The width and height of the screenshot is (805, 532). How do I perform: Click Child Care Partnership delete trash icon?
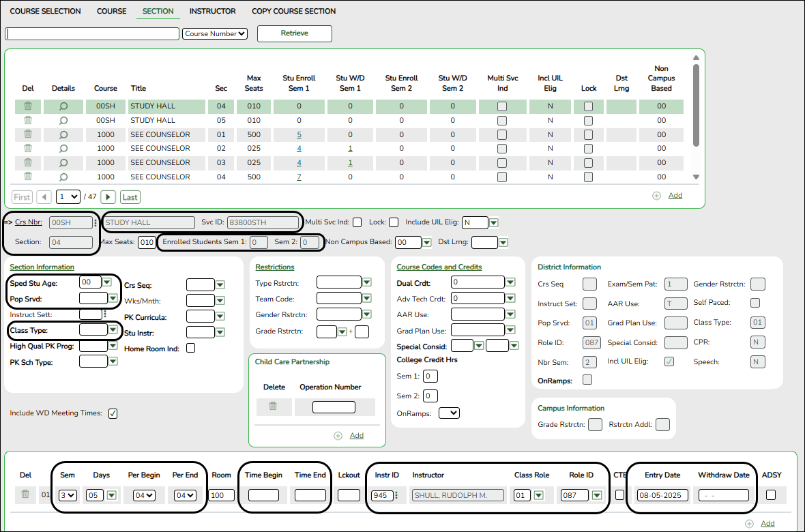[273, 407]
